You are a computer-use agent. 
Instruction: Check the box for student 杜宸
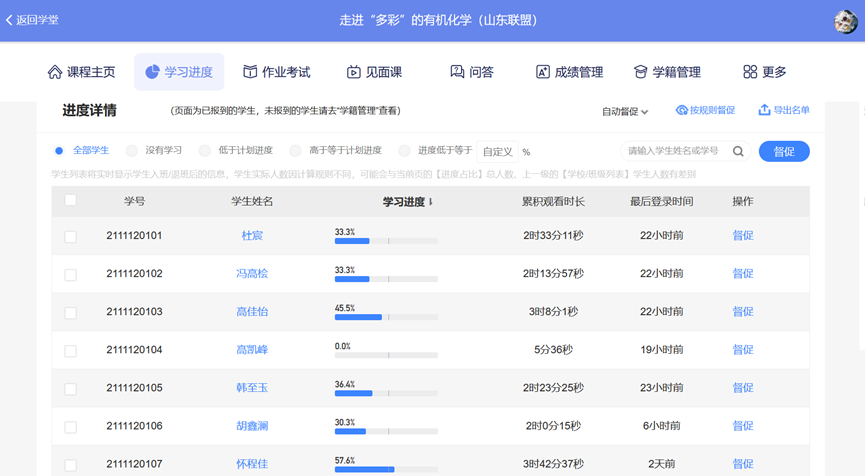pyautogui.click(x=70, y=237)
